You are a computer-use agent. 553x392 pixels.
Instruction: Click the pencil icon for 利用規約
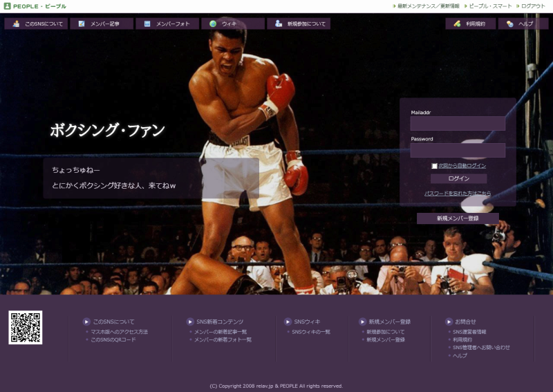pyautogui.click(x=457, y=24)
